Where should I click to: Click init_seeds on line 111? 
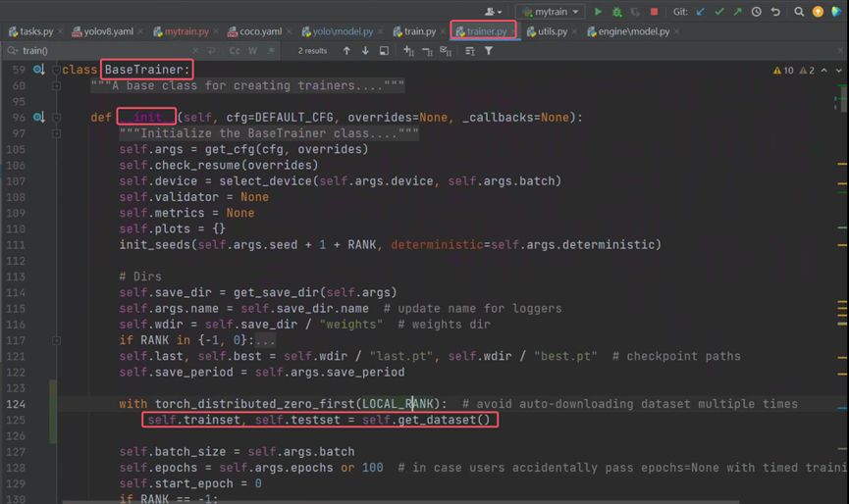pyautogui.click(x=155, y=245)
